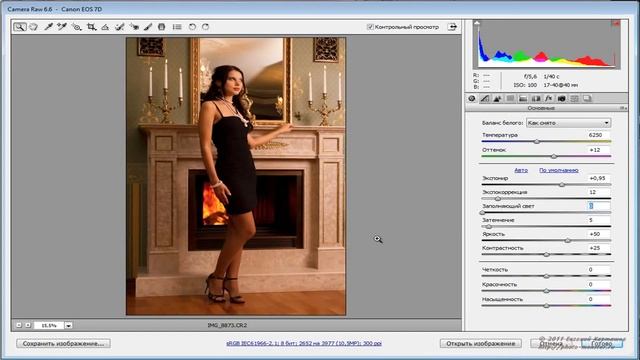Image resolution: width=640 pixels, height=360 pixels.
Task: Open the Basic panel tab
Action: [472, 98]
